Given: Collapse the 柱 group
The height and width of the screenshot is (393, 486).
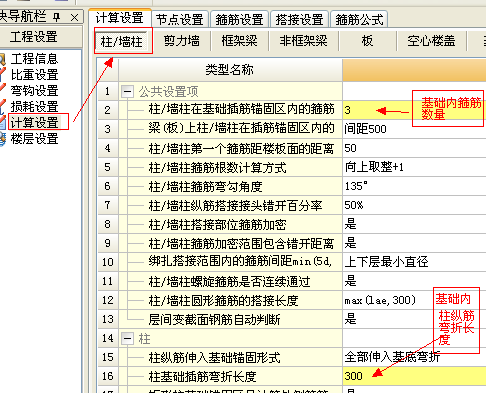Looking at the screenshot, I should point(127,339).
